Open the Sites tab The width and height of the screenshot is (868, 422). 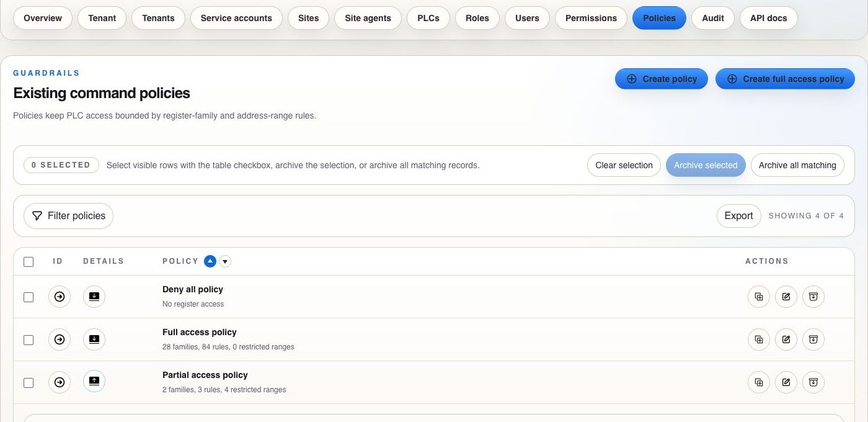click(x=308, y=18)
